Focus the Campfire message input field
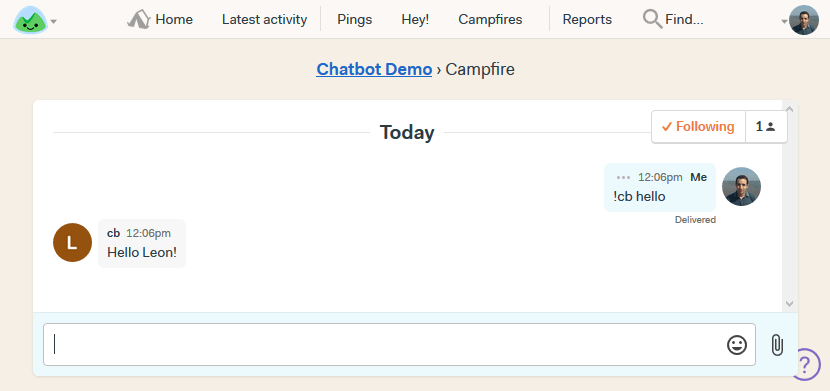The image size is (830, 391). (x=399, y=344)
